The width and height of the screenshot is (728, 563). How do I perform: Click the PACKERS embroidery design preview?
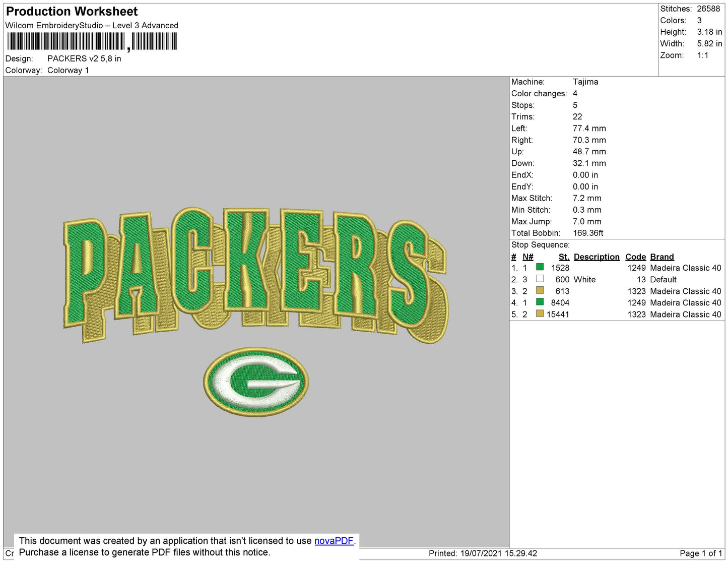(x=255, y=276)
